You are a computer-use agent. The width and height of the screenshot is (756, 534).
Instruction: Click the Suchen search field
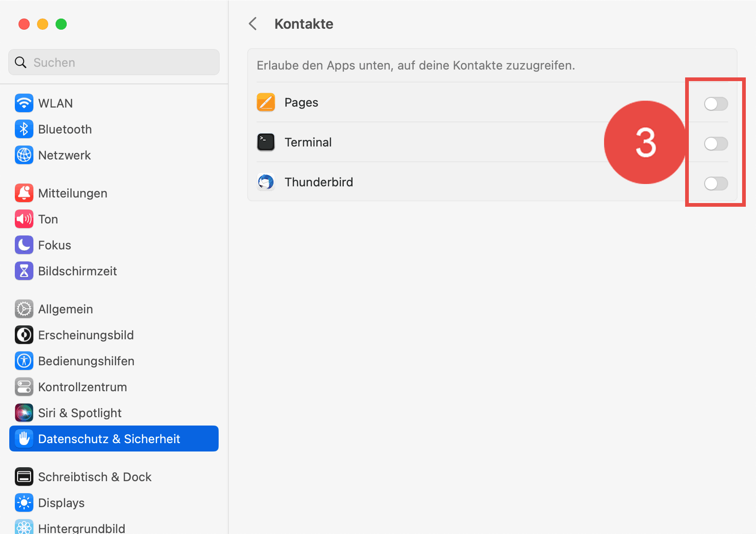coord(114,62)
